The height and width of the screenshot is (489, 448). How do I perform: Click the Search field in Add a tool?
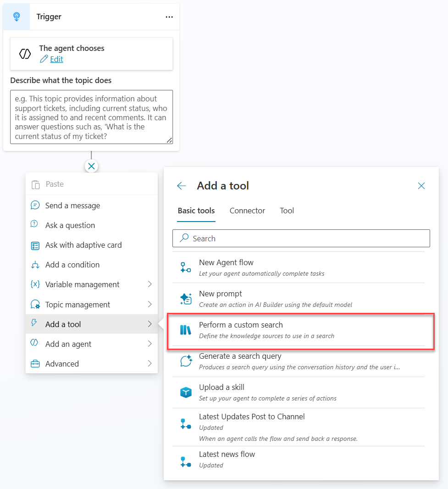pos(301,239)
